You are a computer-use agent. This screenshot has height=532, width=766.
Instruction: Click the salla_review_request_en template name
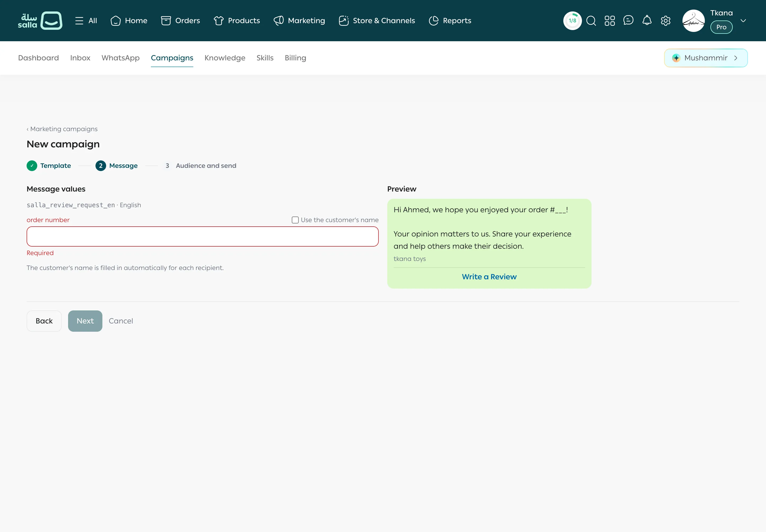[x=71, y=205]
